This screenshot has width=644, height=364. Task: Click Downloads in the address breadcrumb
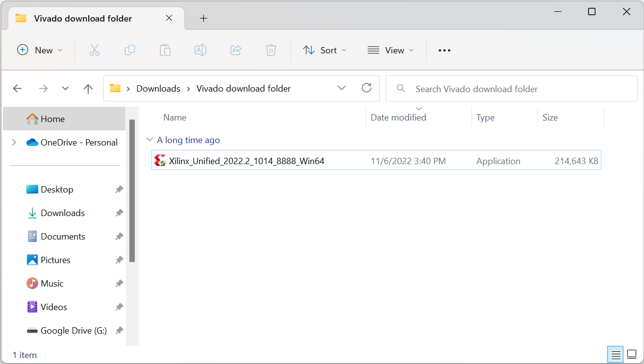[158, 89]
